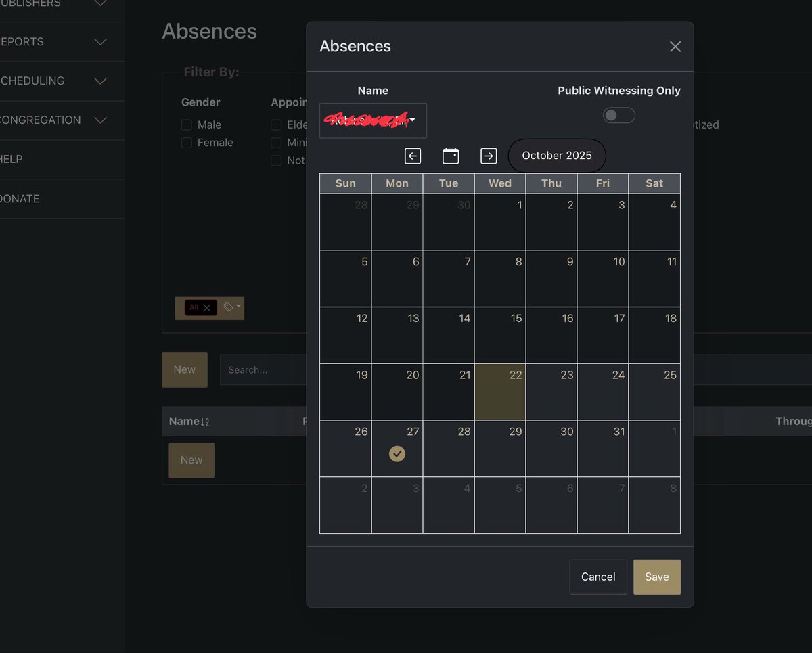Select October 31 in the calendar

(x=603, y=449)
